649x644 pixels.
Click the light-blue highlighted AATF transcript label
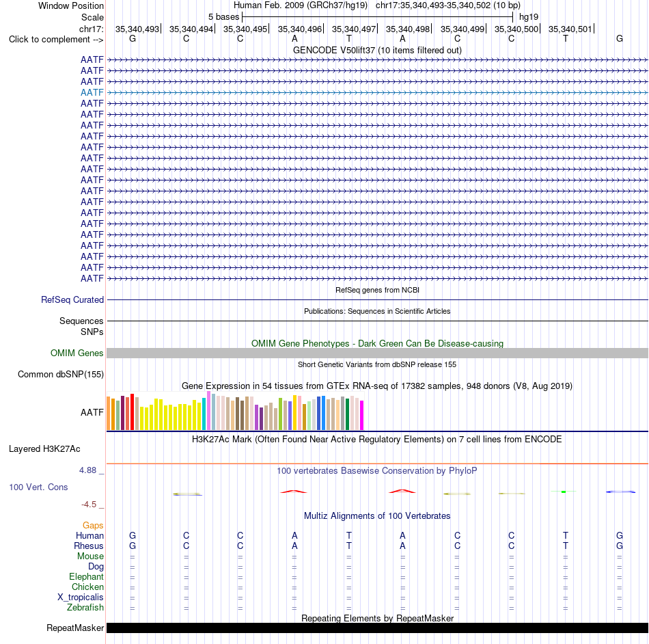(x=92, y=92)
